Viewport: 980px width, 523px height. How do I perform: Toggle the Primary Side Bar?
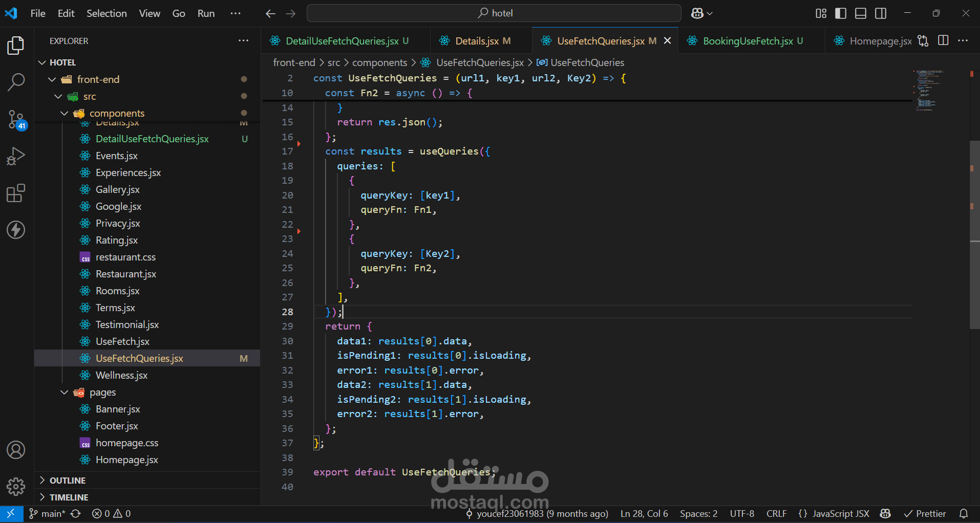(841, 13)
